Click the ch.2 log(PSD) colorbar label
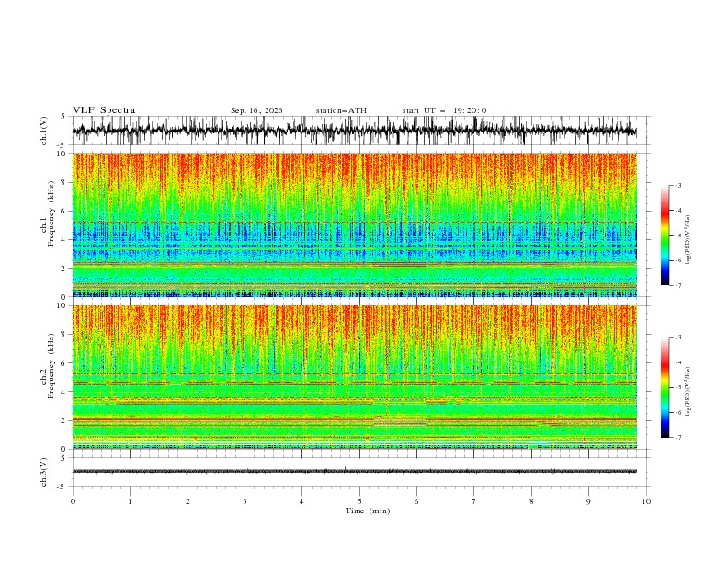 pyautogui.click(x=688, y=392)
